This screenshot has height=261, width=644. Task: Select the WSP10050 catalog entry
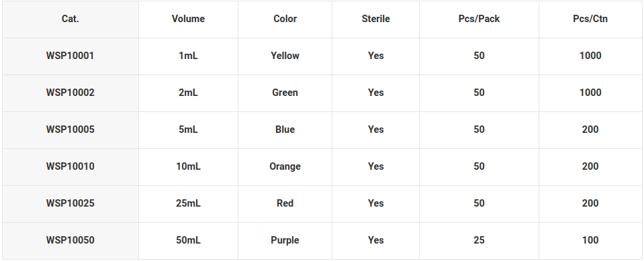(x=71, y=240)
